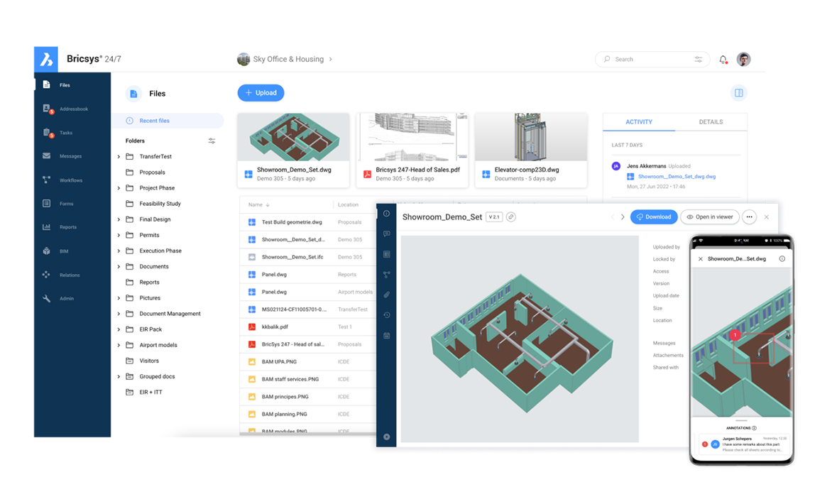Select the BIM module in sidebar
Viewport: 832px width, 504px height.
point(62,251)
